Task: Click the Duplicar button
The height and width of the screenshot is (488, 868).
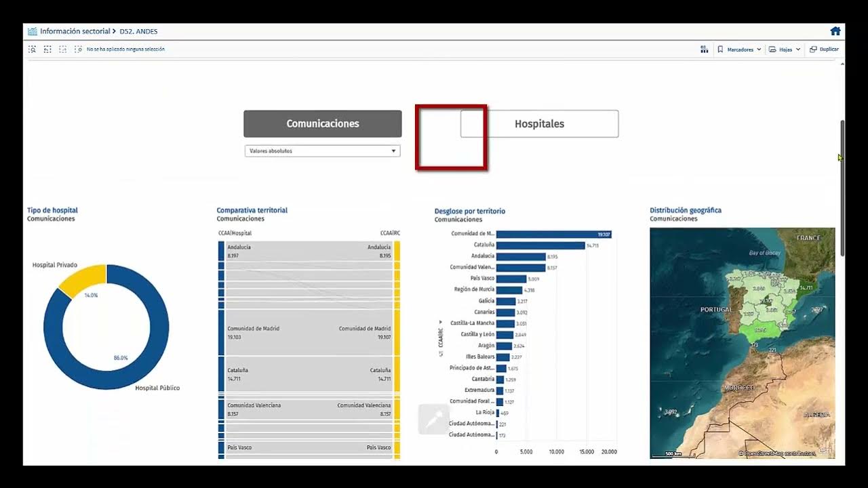Action: tap(825, 49)
